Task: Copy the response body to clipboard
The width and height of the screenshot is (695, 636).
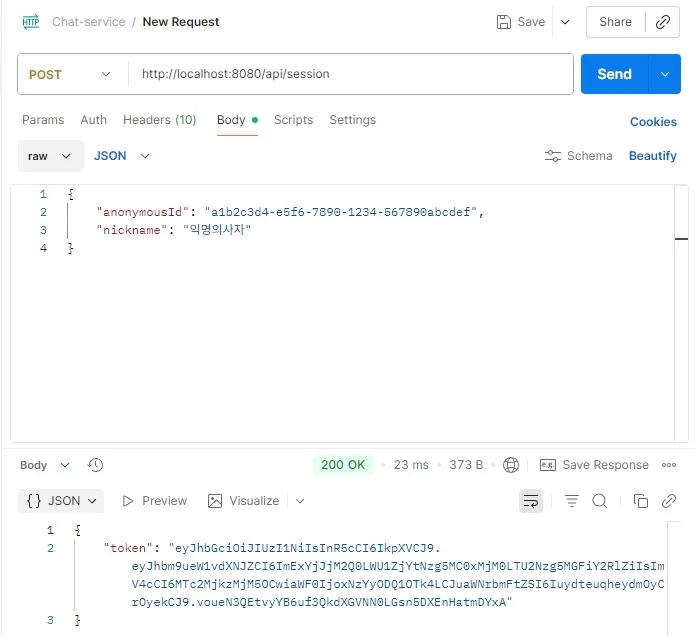Action: (641, 501)
